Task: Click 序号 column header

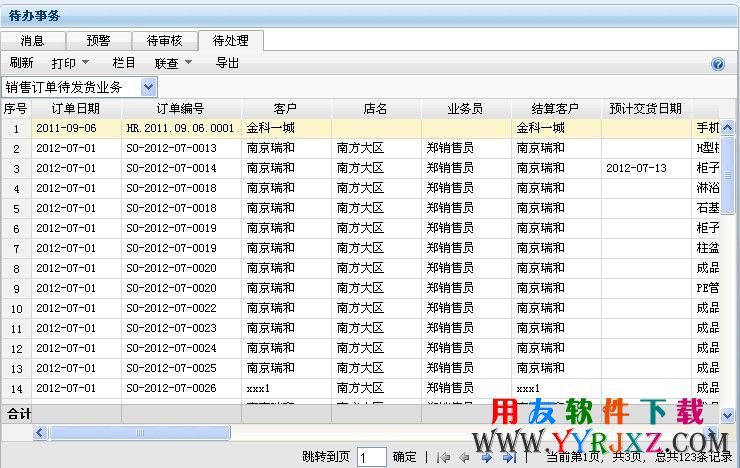Action: coord(16,109)
